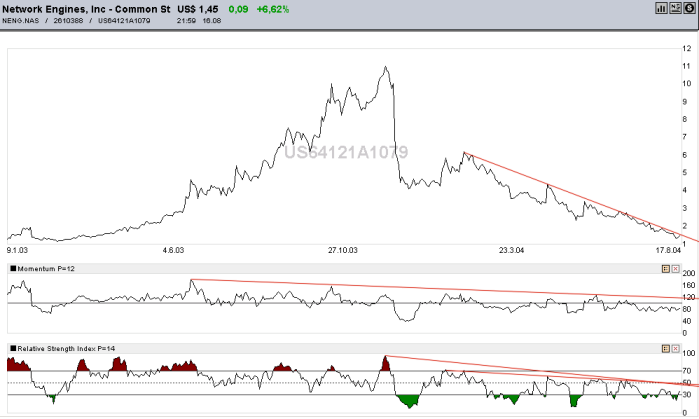Open the bar chart view icon
This screenshot has height=419, width=699.
661,8
